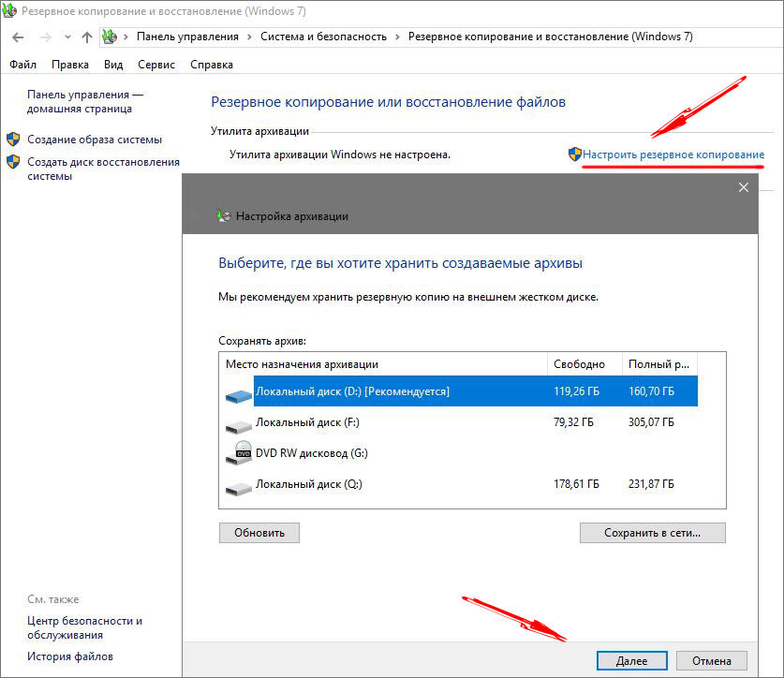Open Панель управления домашняя страница link

tap(85, 101)
